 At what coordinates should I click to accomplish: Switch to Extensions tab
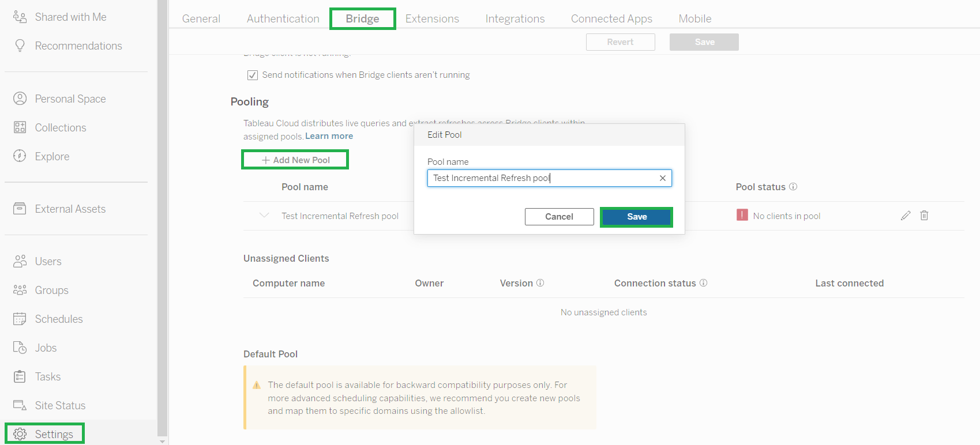(432, 18)
